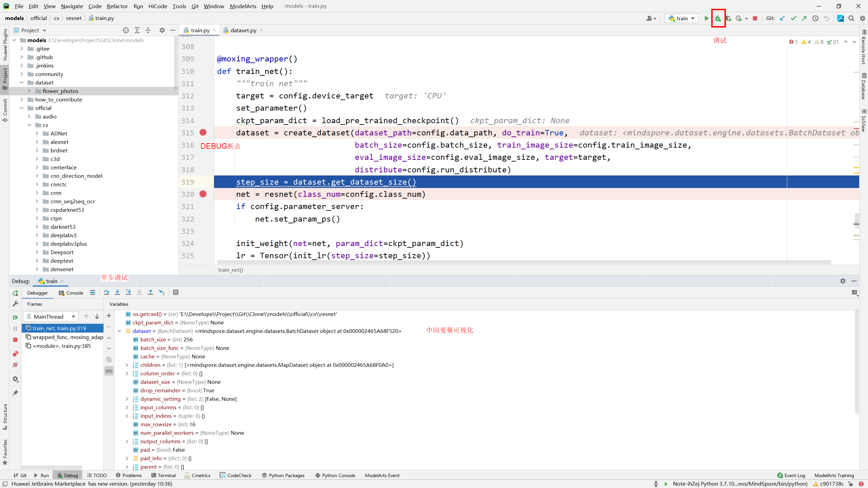The width and height of the screenshot is (868, 488).
Task: Click the Step Out debugger icon
Action: (151, 292)
